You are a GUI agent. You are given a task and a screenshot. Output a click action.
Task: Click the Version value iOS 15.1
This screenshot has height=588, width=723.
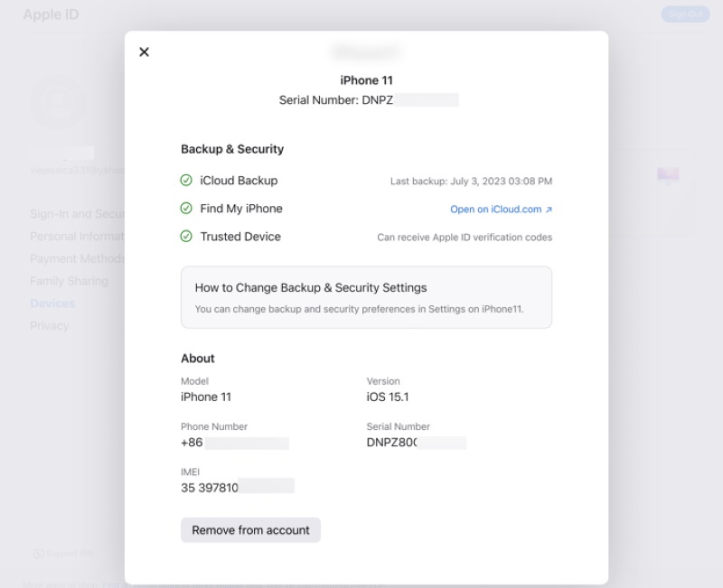[x=388, y=397]
